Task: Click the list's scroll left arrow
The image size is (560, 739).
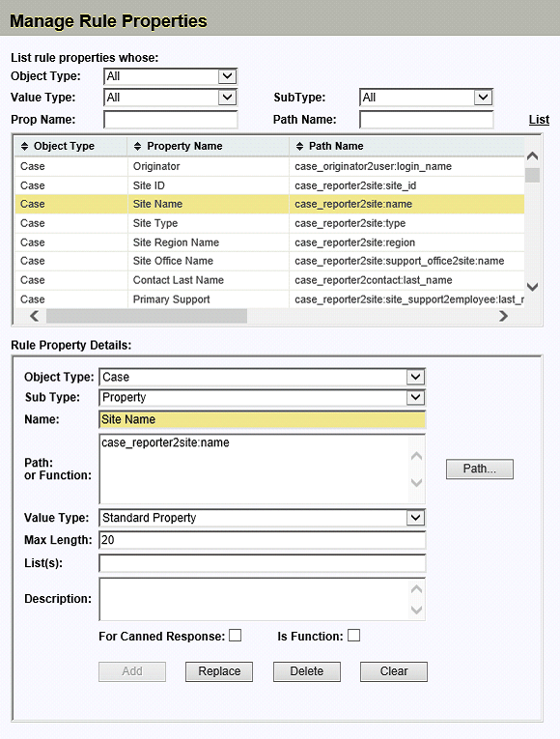Action: coord(35,316)
